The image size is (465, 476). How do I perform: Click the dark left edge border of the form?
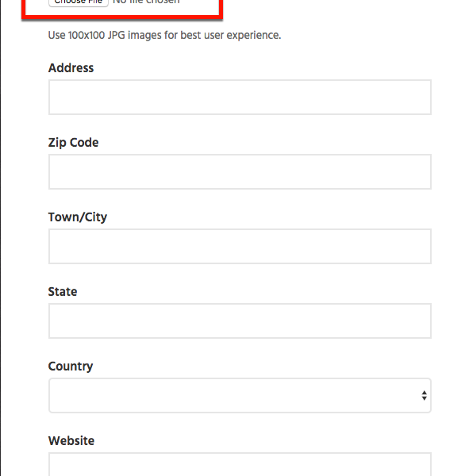[x=0, y=238]
